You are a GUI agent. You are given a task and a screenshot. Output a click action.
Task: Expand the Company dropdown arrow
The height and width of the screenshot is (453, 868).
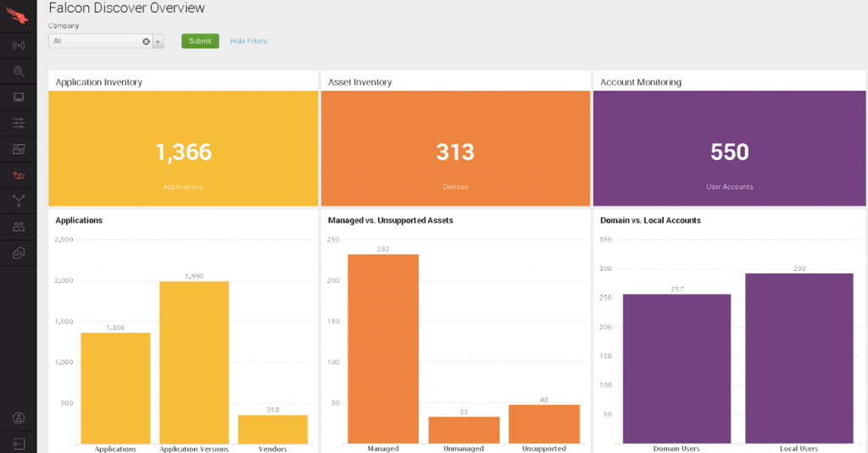point(159,41)
